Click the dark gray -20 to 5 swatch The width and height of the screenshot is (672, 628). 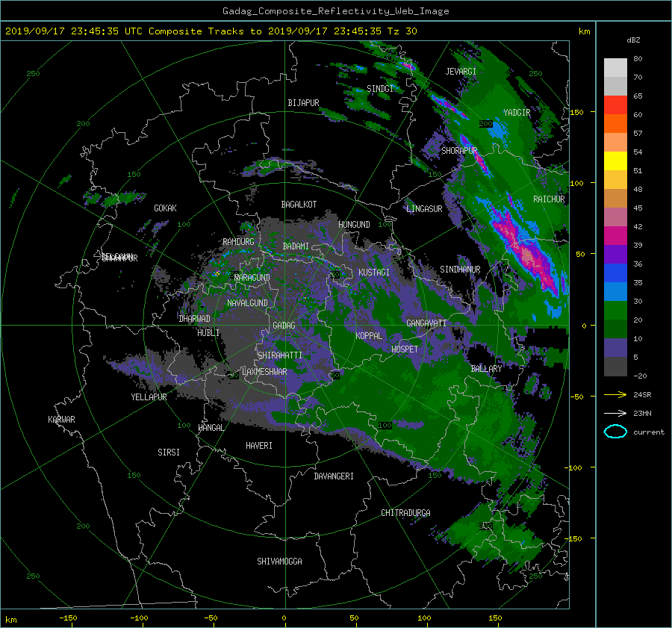tap(615, 367)
